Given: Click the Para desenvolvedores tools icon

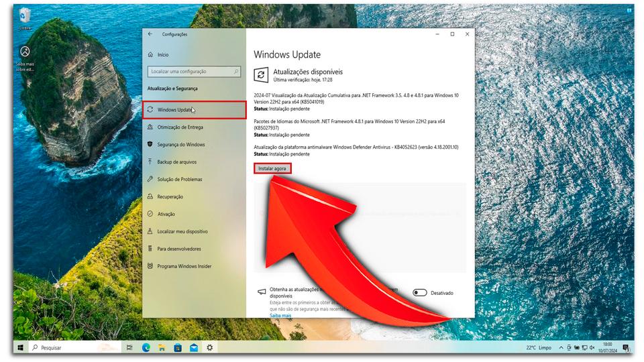Looking at the screenshot, I should 150,249.
